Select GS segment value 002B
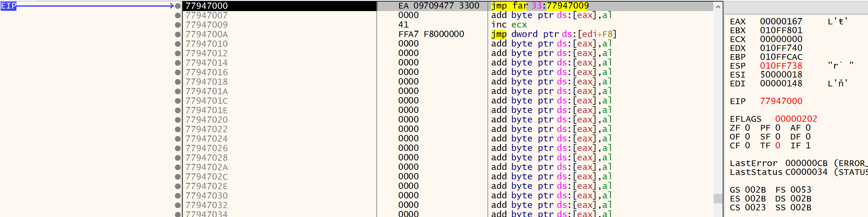This screenshot has height=217, width=868. (x=755, y=190)
